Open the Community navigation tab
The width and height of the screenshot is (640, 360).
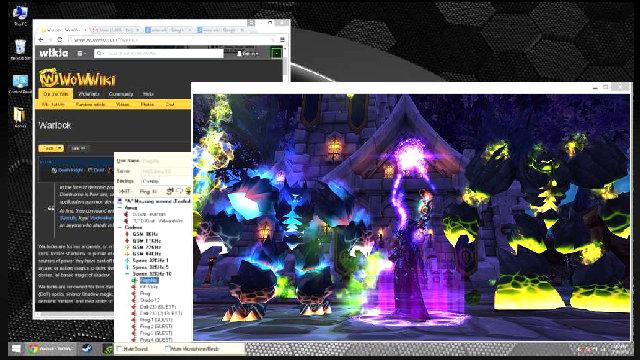pyautogui.click(x=120, y=94)
